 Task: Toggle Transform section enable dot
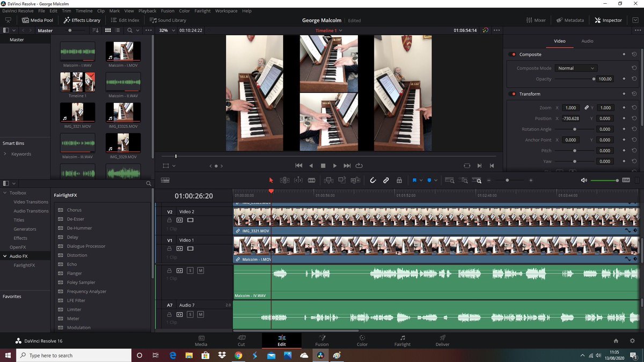[514, 94]
